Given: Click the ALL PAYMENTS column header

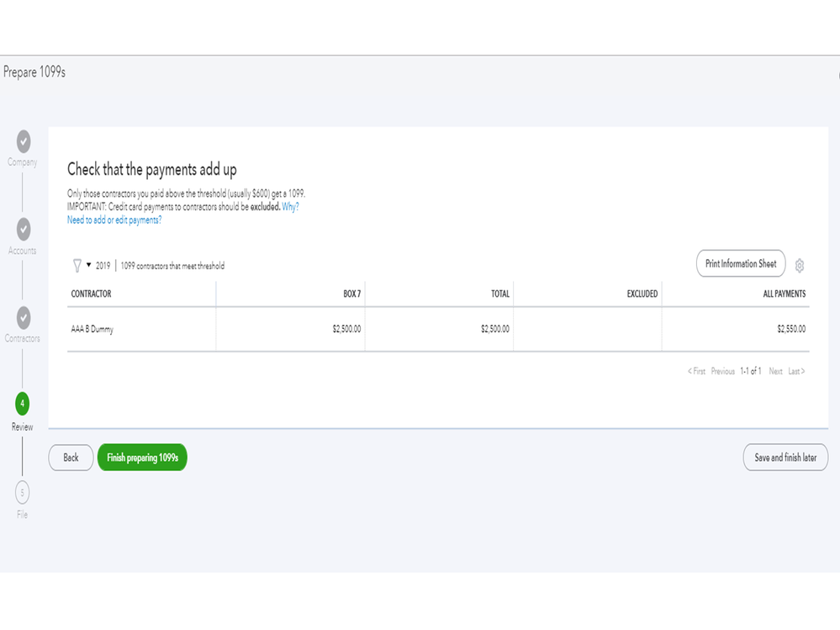Looking at the screenshot, I should 784,294.
